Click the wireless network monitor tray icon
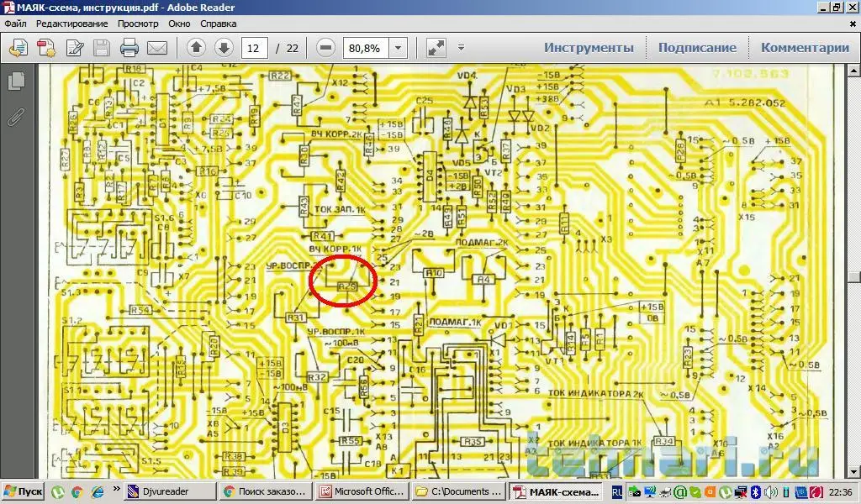This screenshot has width=861, height=504. [x=650, y=492]
